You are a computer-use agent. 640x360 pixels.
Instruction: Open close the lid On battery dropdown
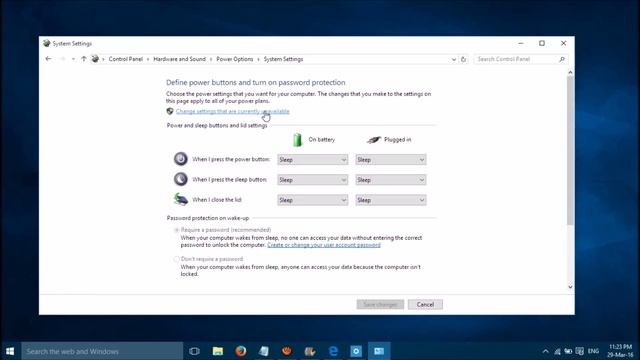point(313,200)
